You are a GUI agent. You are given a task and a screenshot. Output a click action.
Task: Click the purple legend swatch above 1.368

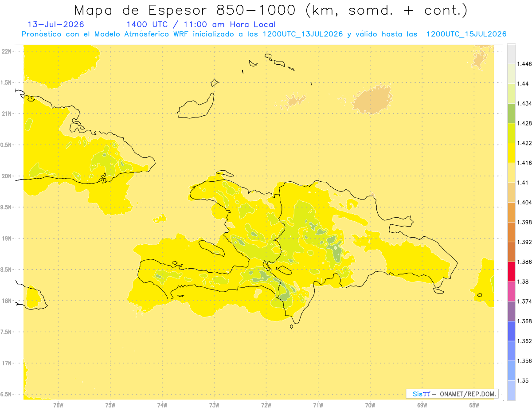pyautogui.click(x=511, y=311)
